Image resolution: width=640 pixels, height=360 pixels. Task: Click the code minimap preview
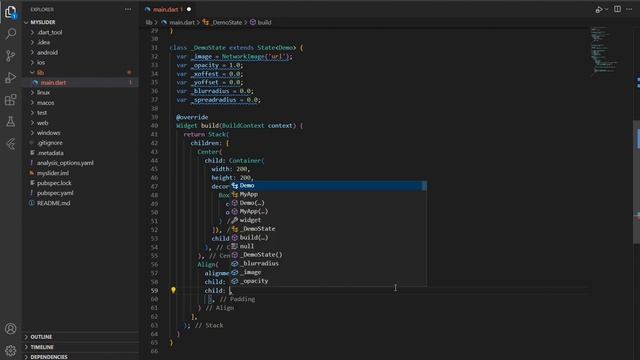click(x=605, y=50)
